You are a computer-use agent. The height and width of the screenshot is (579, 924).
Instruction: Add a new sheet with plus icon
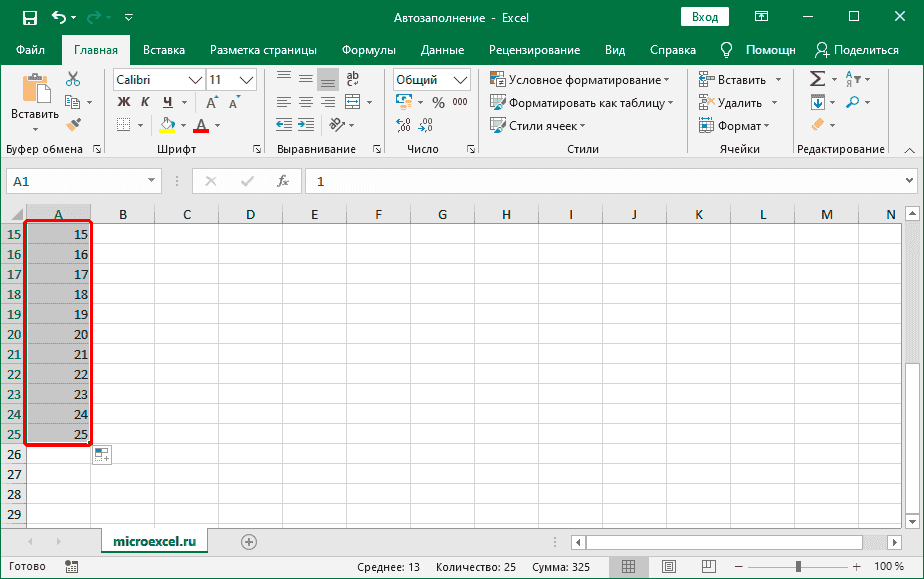click(249, 541)
